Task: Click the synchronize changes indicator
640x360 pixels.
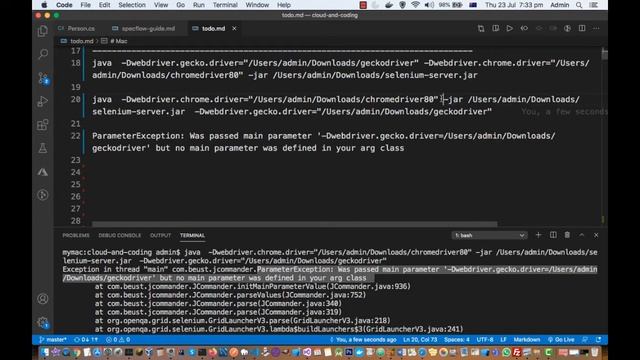Action: point(86,340)
